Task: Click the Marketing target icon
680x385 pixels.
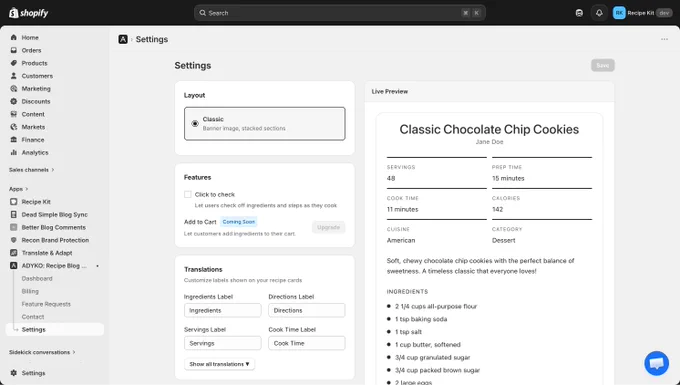Action: point(14,89)
